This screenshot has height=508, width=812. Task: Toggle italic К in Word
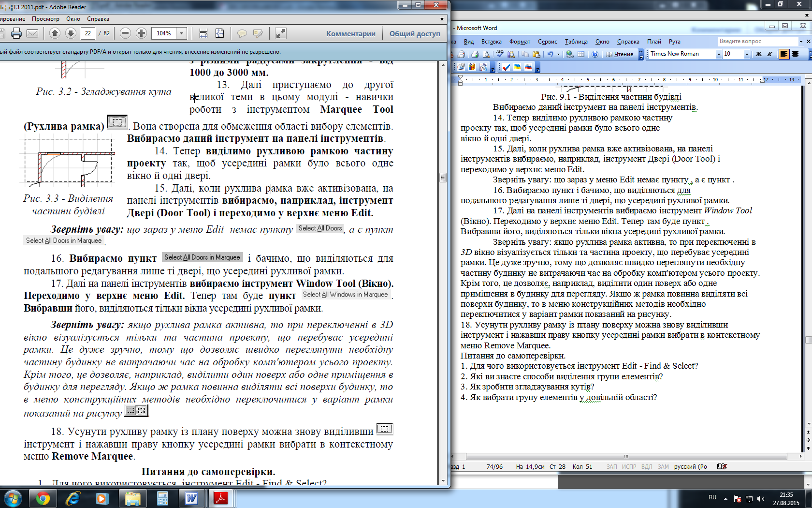769,54
